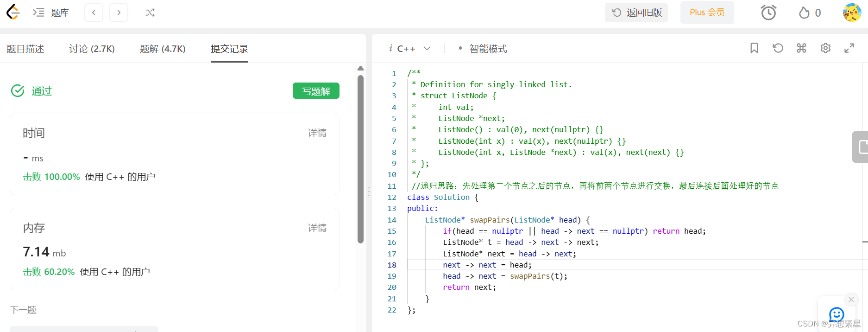Click 'class Solution {' on line 12
This screenshot has height=332, width=868.
coord(443,197)
